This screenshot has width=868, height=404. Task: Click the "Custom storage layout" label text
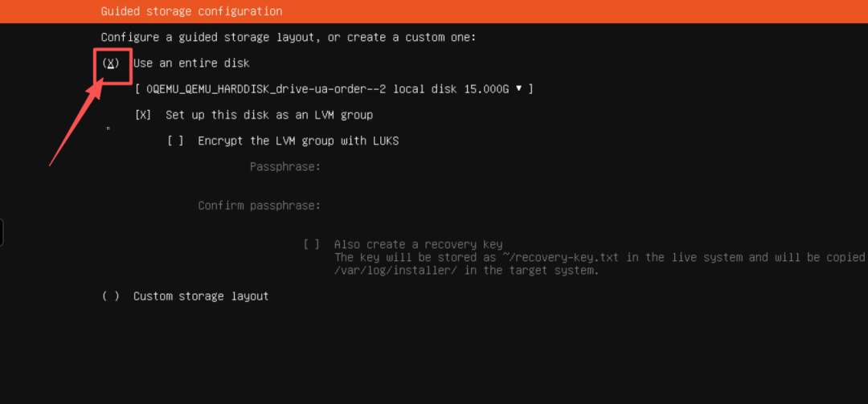tap(201, 296)
